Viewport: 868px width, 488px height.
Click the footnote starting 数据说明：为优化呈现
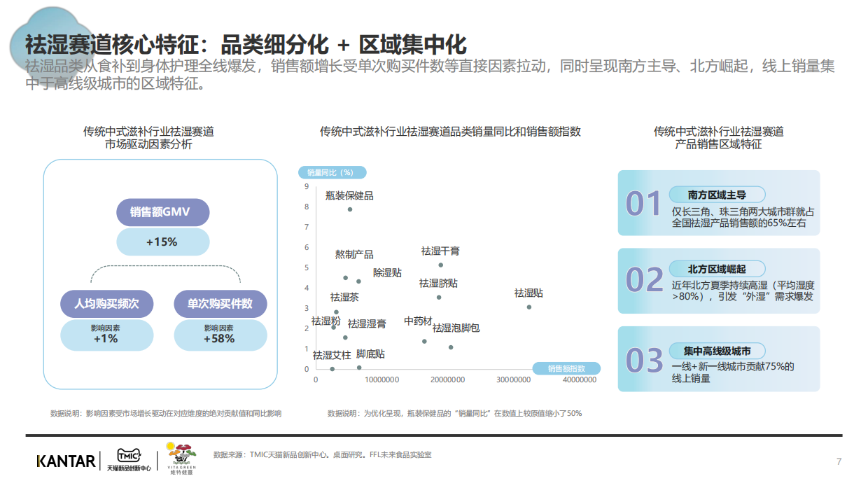[x=454, y=413]
